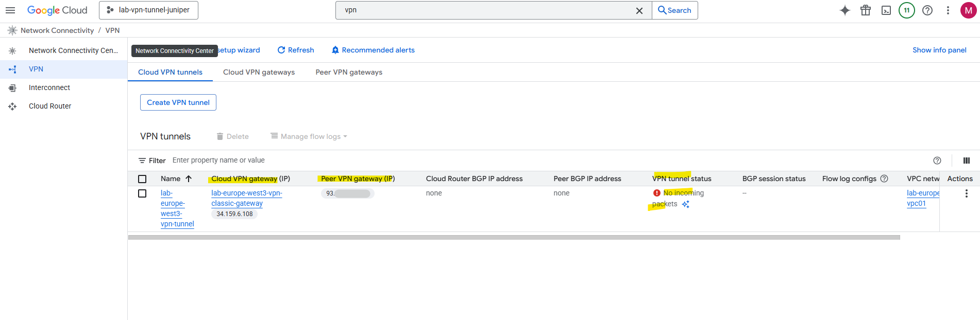The image size is (980, 320).
Task: Focus the vpn search input field
Action: coord(487,10)
